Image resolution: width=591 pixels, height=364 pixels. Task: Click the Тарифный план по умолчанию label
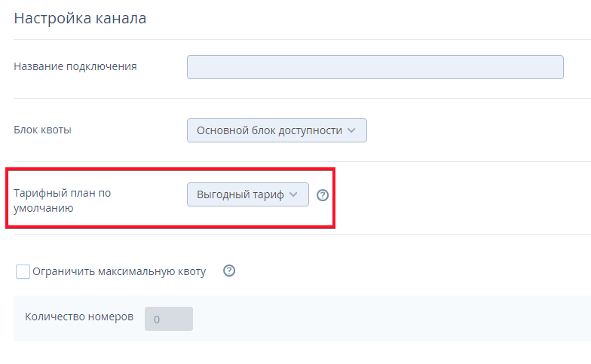[63, 200]
